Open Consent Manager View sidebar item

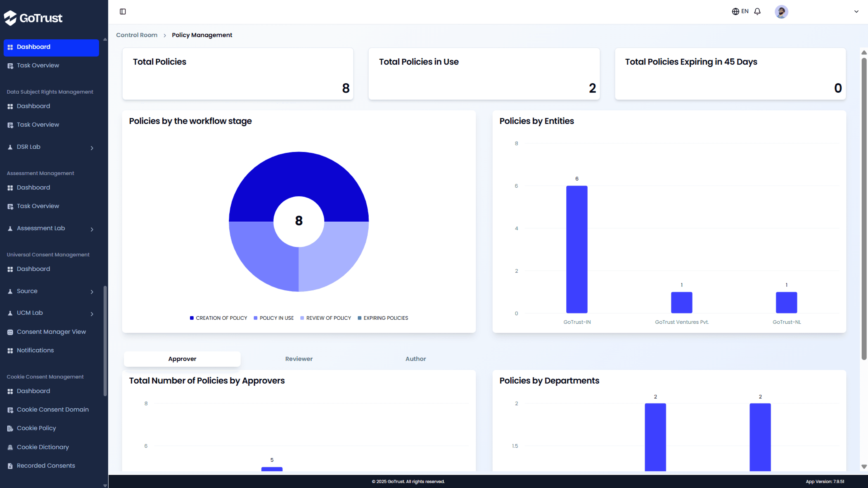pyautogui.click(x=51, y=332)
